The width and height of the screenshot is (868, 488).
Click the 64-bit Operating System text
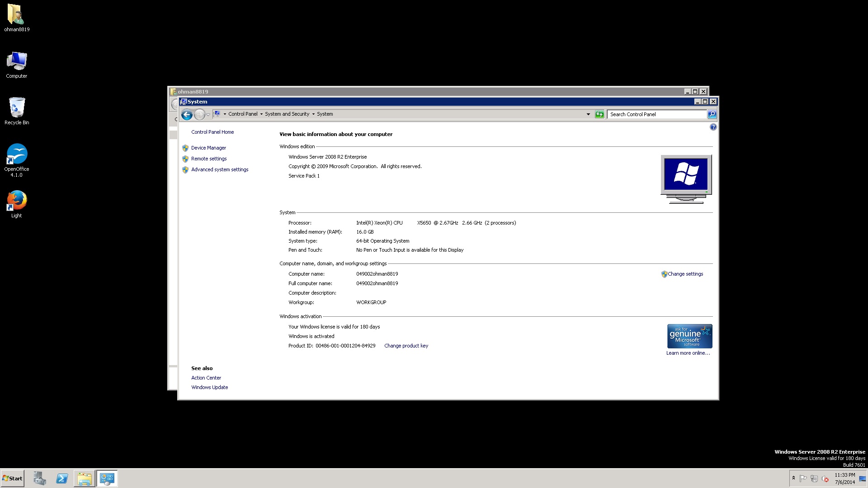click(382, 241)
